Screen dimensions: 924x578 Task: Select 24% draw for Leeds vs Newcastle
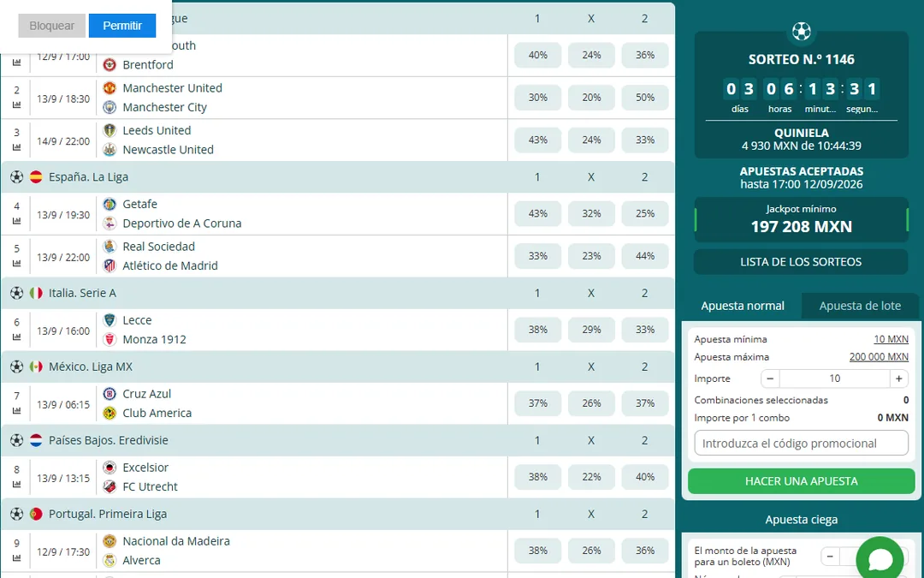(591, 140)
